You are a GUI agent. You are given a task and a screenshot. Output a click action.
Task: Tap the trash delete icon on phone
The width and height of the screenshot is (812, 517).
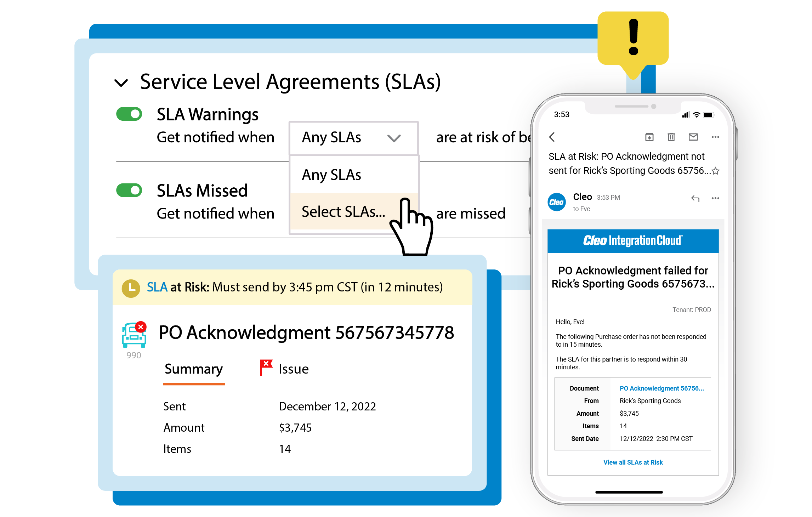(671, 137)
